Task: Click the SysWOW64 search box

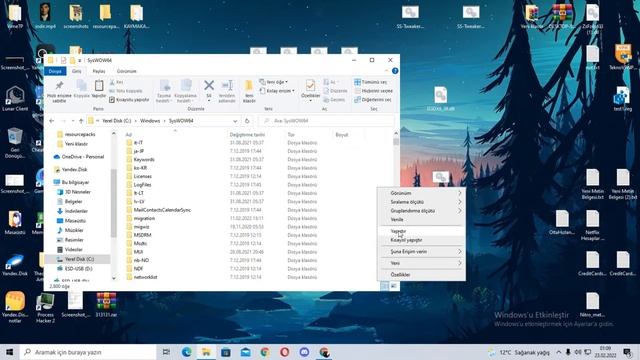Action: 327,121
